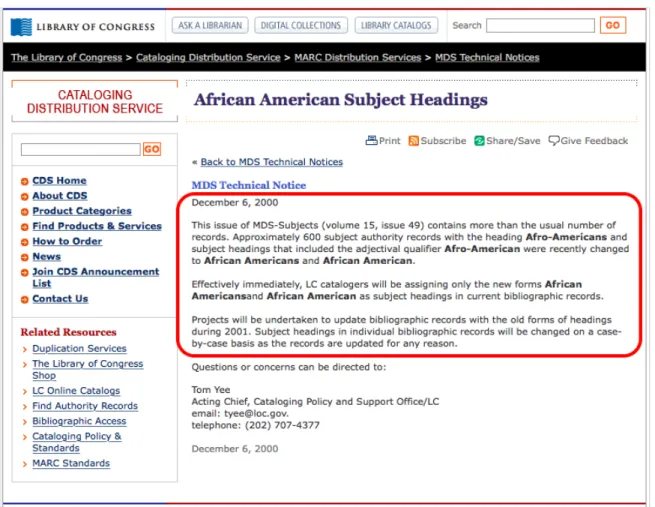
Task: Open Cataloging Policy & Standards link
Action: point(77,442)
